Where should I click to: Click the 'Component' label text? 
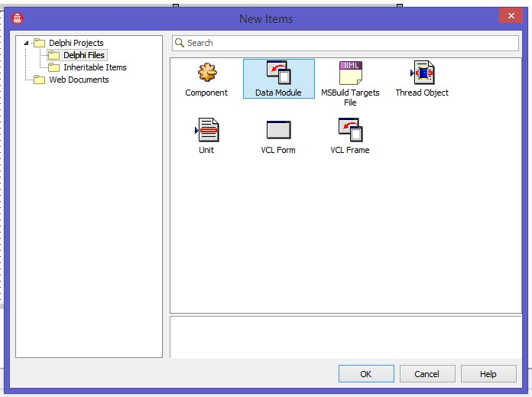(x=206, y=93)
